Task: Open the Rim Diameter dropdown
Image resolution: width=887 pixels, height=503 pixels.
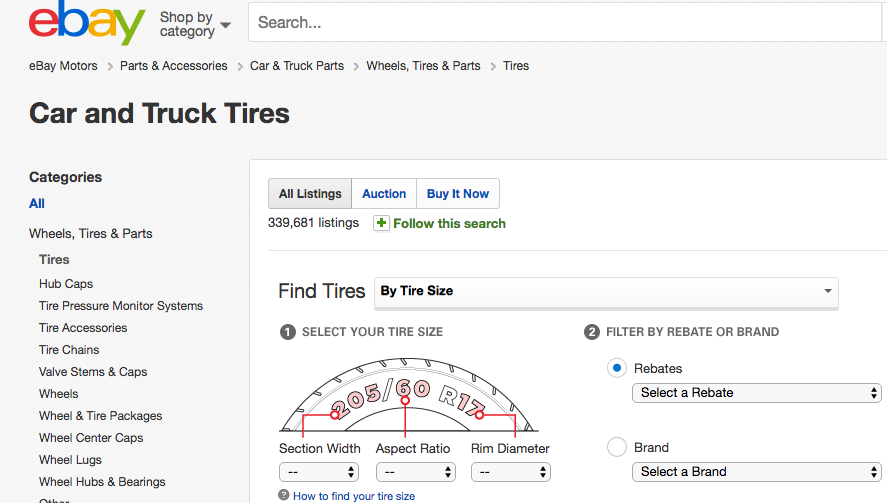Action: (510, 471)
